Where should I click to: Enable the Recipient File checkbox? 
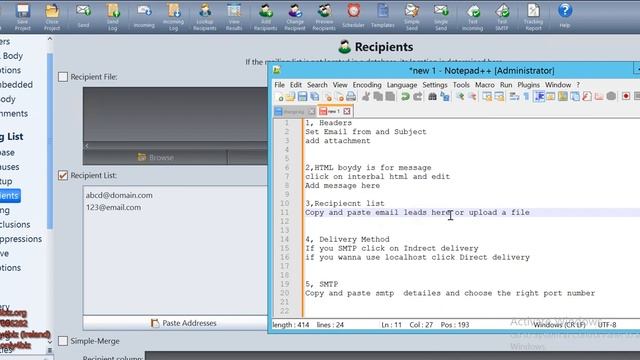(x=63, y=77)
